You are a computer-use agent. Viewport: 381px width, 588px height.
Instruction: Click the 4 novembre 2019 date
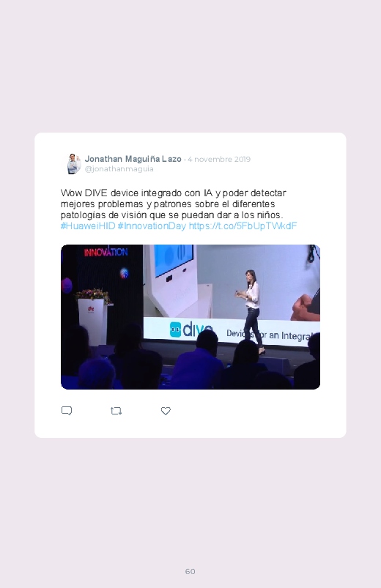pyautogui.click(x=219, y=159)
